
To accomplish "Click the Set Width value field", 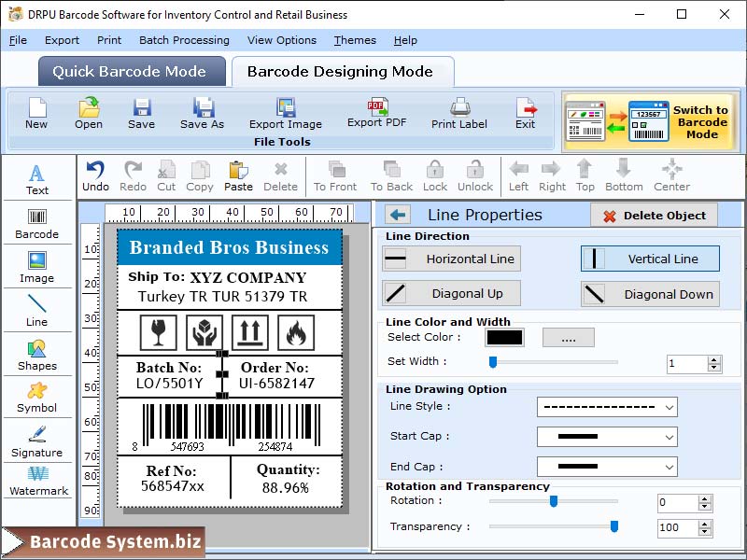I will click(687, 364).
